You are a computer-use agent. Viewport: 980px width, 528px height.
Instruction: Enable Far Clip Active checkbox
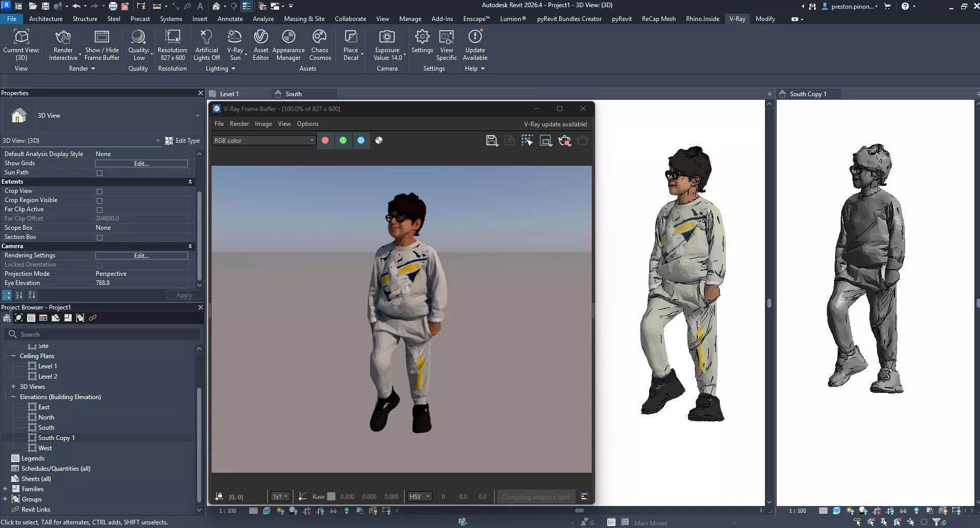[x=99, y=210]
